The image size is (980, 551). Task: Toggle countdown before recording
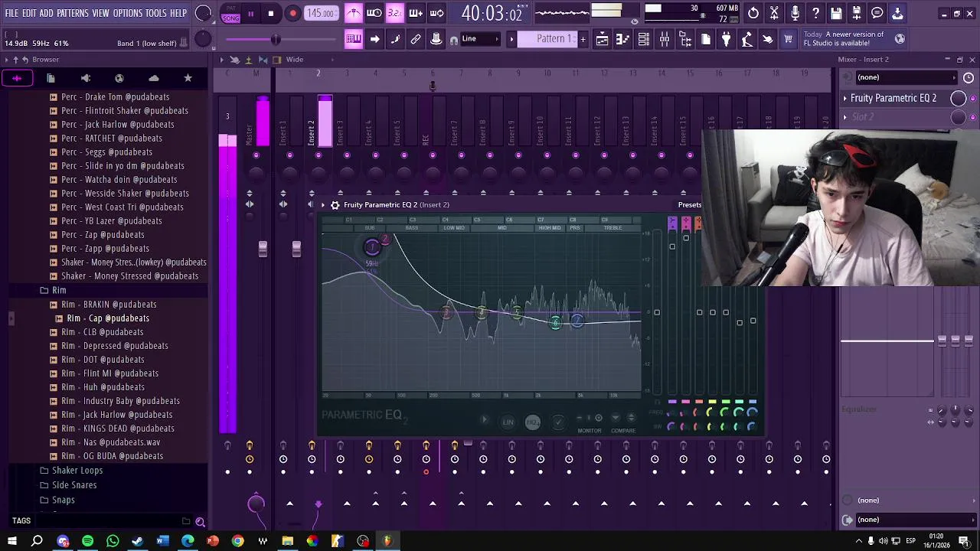(395, 13)
